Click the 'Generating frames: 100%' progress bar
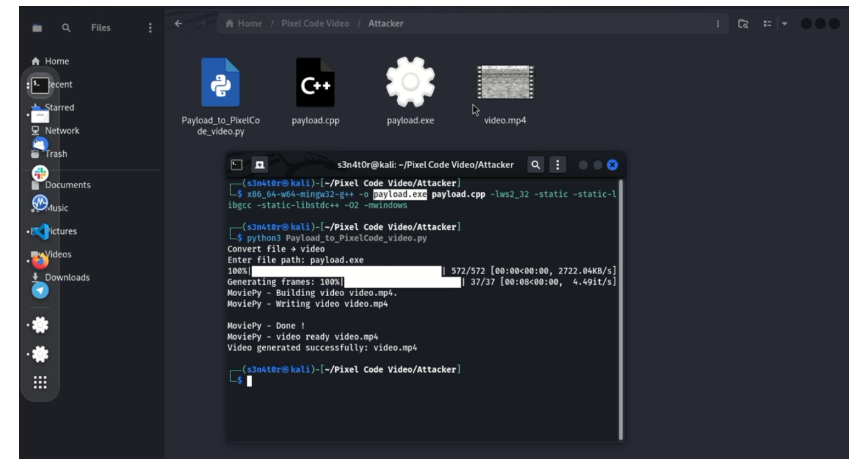 pos(402,282)
